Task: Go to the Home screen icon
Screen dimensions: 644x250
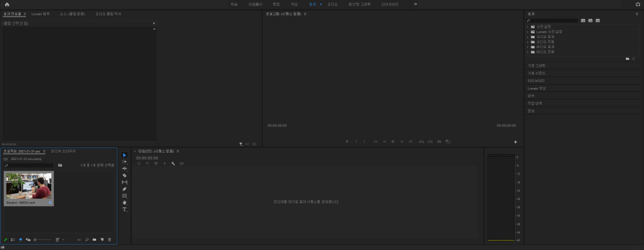Action: click(x=7, y=4)
